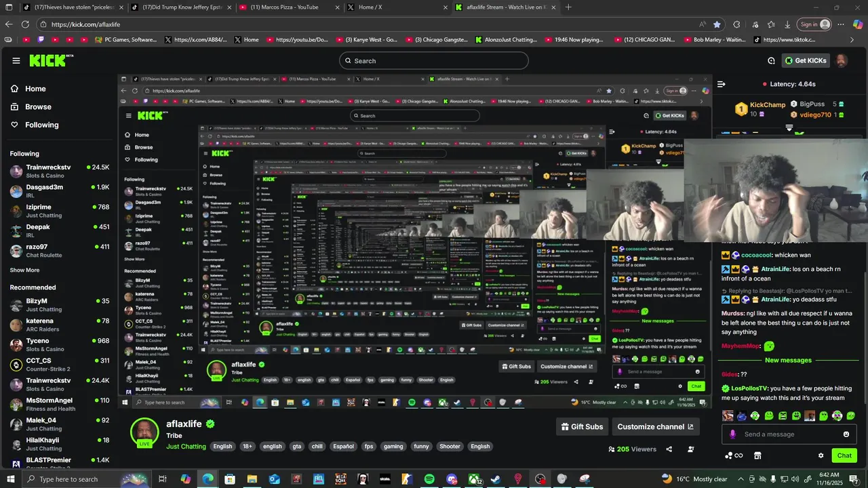The height and width of the screenshot is (488, 868).
Task: Click the Just Chatting category link
Action: [x=186, y=447]
